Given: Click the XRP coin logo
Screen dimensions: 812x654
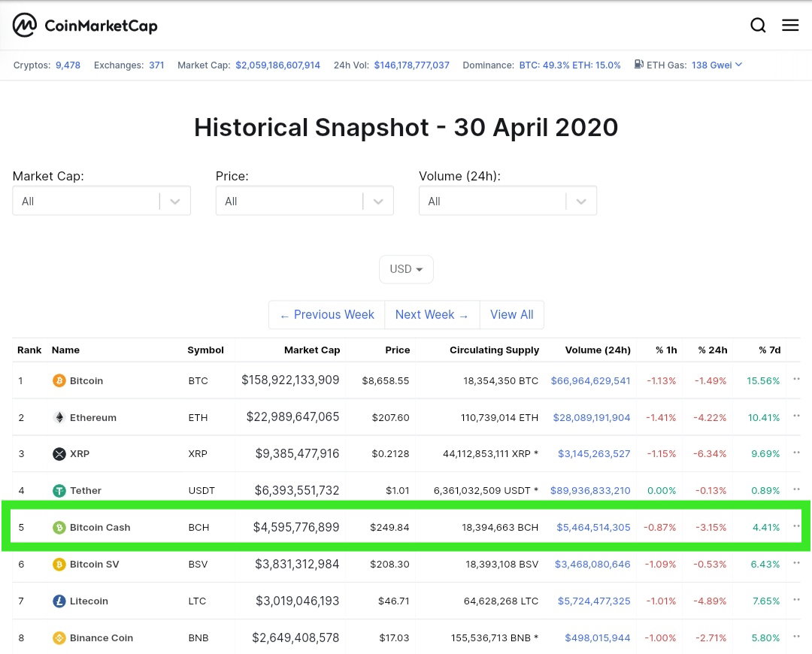Looking at the screenshot, I should pyautogui.click(x=59, y=454).
